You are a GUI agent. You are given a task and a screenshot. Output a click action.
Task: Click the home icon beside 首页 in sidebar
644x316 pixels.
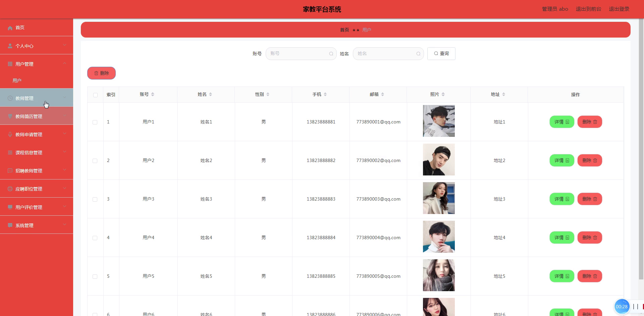tap(10, 28)
